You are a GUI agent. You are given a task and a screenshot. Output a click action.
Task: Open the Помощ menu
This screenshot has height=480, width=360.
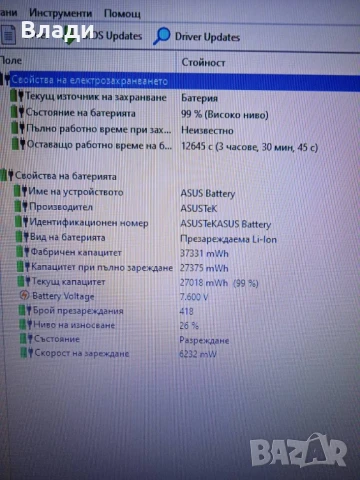(x=122, y=14)
